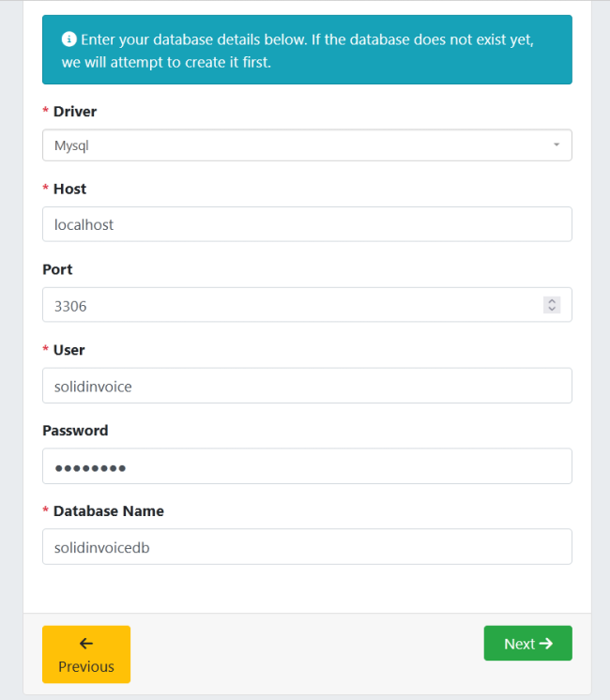Click the Driver field label
Screen dimensions: 610x700
coord(75,112)
